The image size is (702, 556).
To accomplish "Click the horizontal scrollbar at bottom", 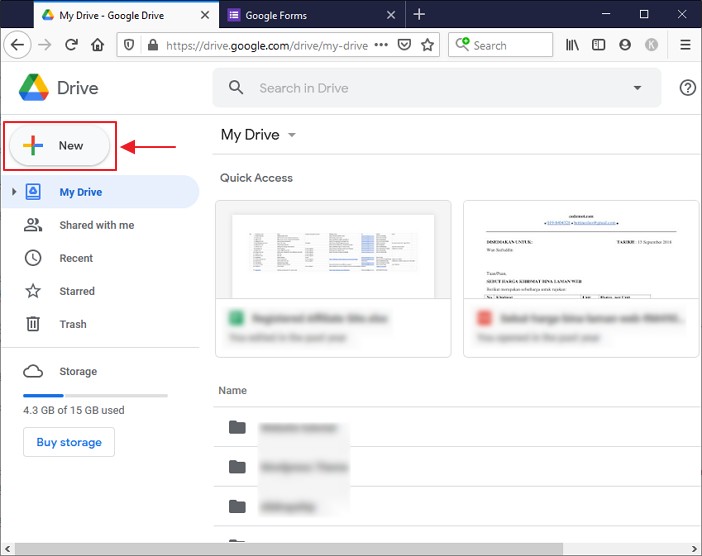I will coord(289,549).
